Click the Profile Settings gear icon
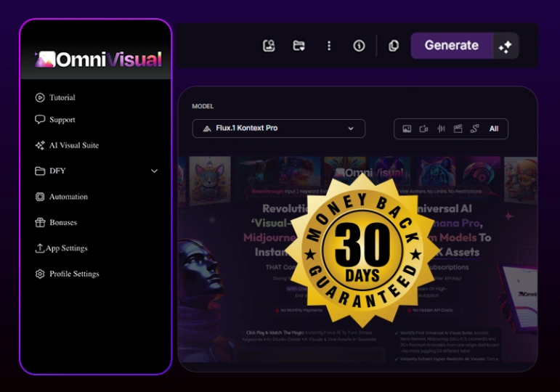The height and width of the screenshot is (392, 560). (x=40, y=274)
